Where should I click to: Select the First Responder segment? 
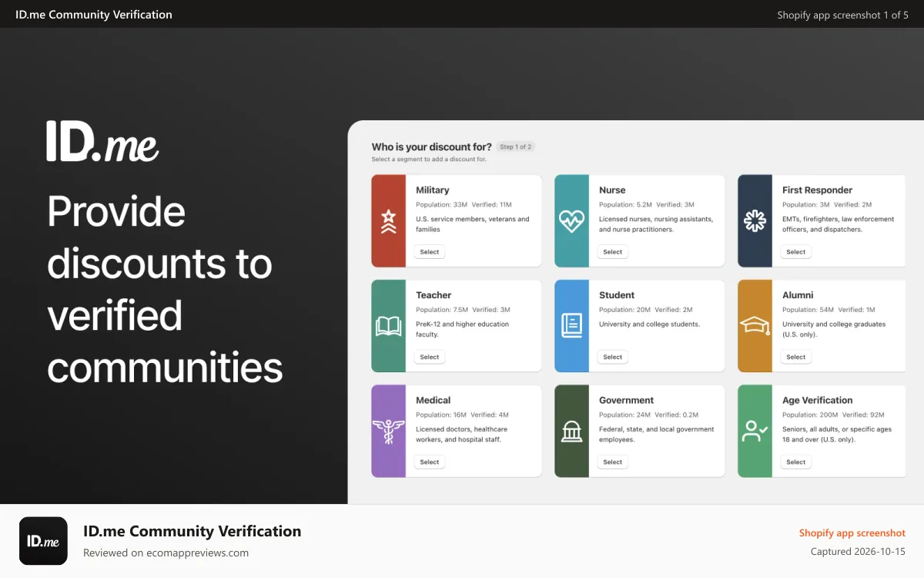pyautogui.click(x=796, y=252)
